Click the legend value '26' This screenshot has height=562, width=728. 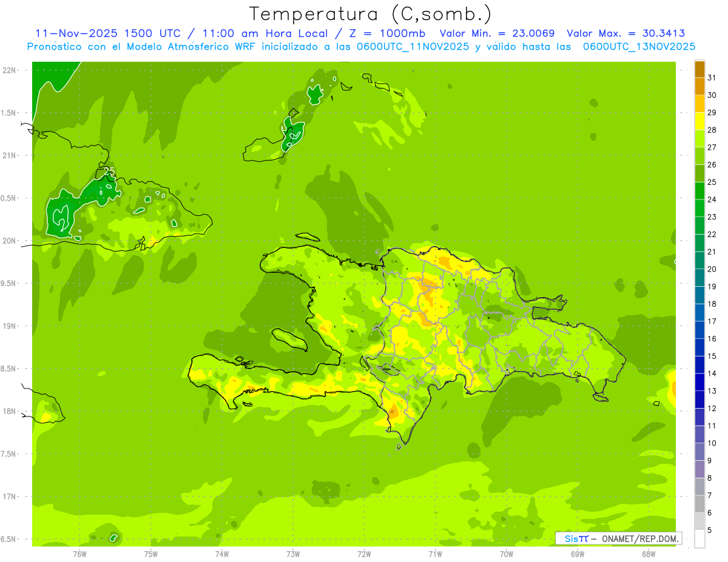[x=712, y=164]
